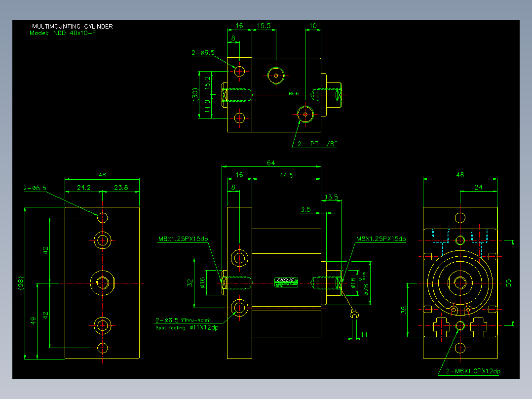This screenshot has height=399, width=532.
Task: Select the 44.5 dimension value
Action: point(286,175)
